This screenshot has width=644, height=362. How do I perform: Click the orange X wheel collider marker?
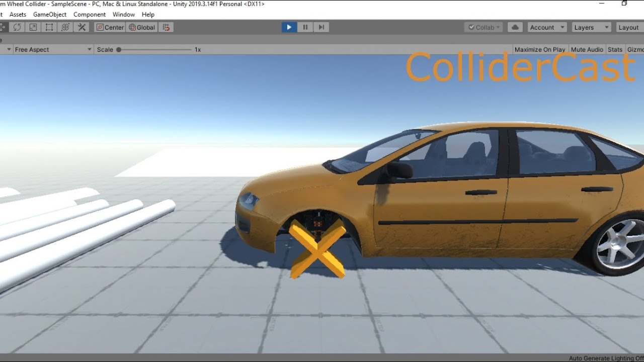coord(318,249)
